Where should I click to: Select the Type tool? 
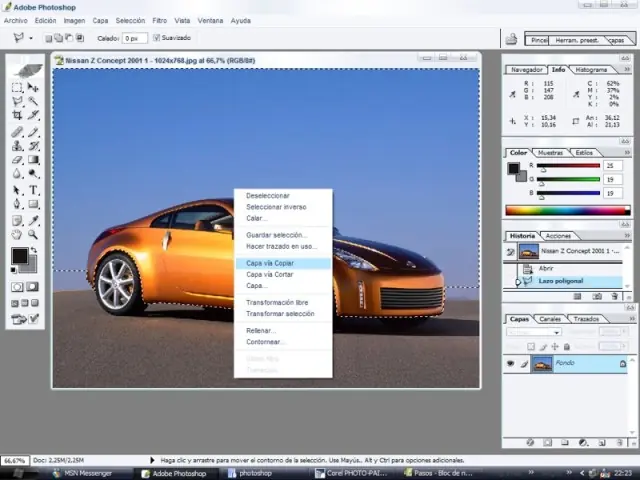(x=33, y=190)
